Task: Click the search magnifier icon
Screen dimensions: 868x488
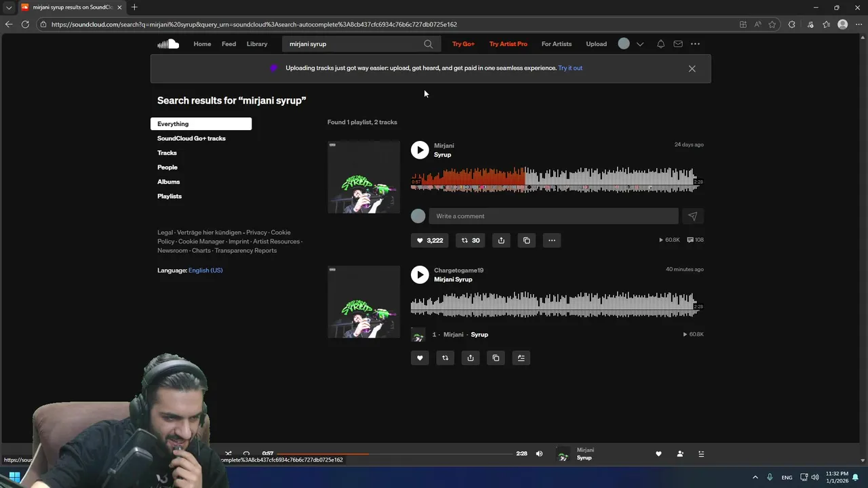Action: [428, 44]
